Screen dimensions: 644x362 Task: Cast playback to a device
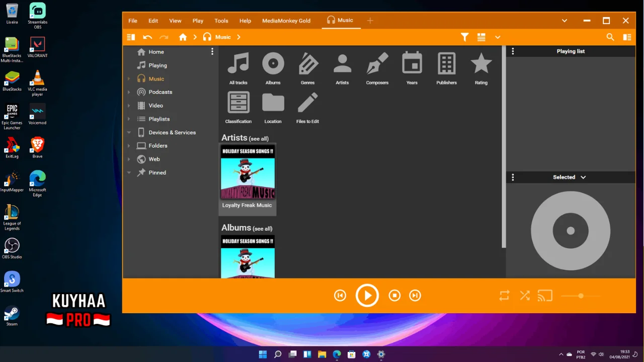(x=545, y=296)
